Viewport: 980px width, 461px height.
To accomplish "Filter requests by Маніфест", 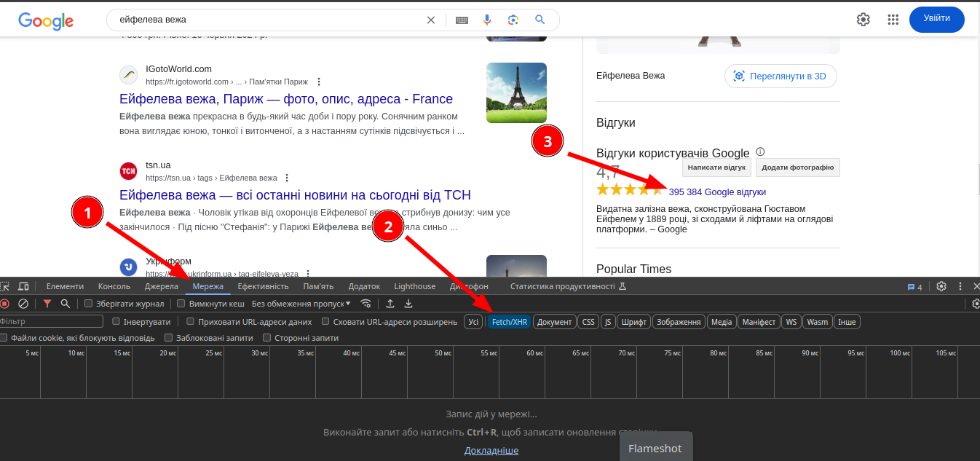I will point(759,321).
